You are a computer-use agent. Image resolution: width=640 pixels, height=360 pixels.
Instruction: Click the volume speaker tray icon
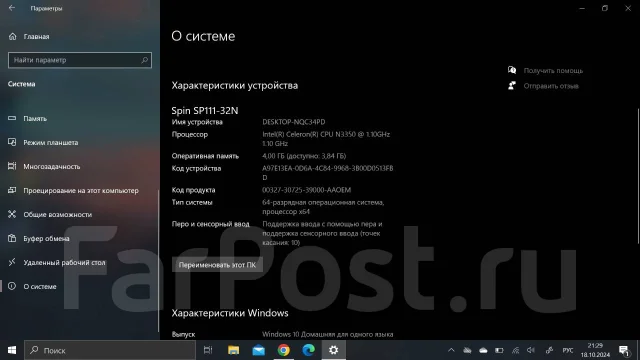(531, 350)
